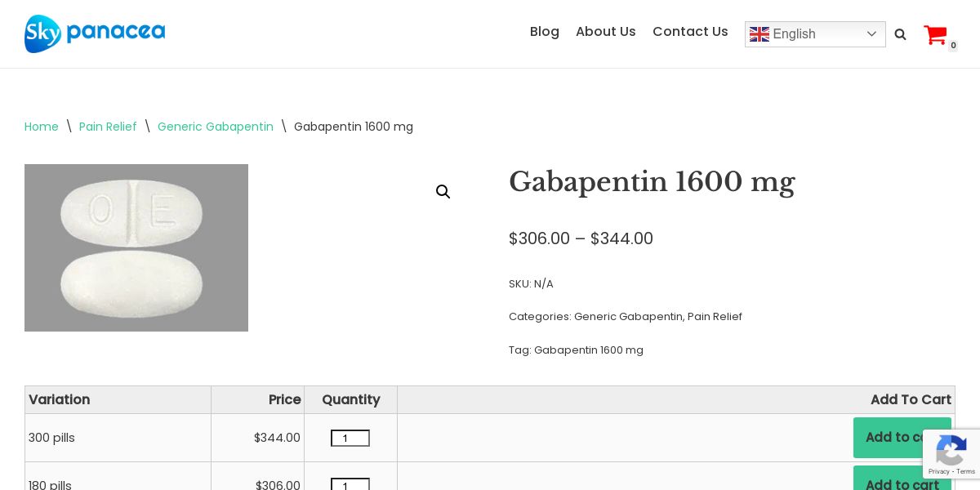
Task: Open Generic Gabapentin breadcrumb link
Action: pyautogui.click(x=216, y=127)
